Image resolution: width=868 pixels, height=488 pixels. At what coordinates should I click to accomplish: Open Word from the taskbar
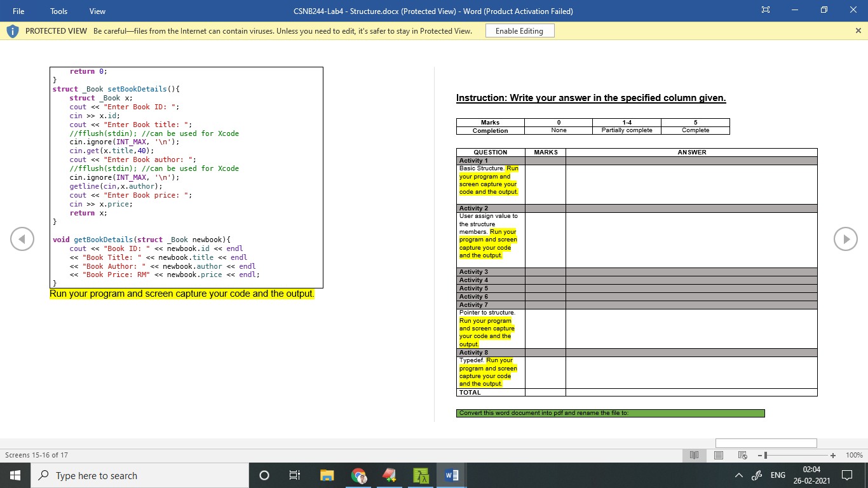click(x=451, y=475)
